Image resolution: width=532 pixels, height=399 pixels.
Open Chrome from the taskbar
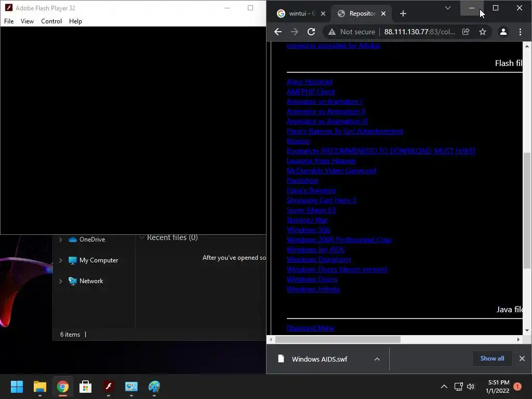point(63,387)
